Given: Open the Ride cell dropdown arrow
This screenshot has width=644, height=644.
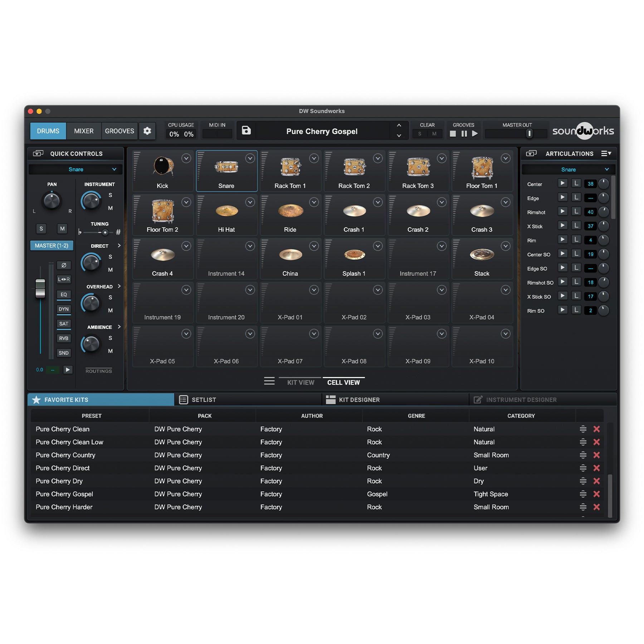Looking at the screenshot, I should [x=314, y=203].
